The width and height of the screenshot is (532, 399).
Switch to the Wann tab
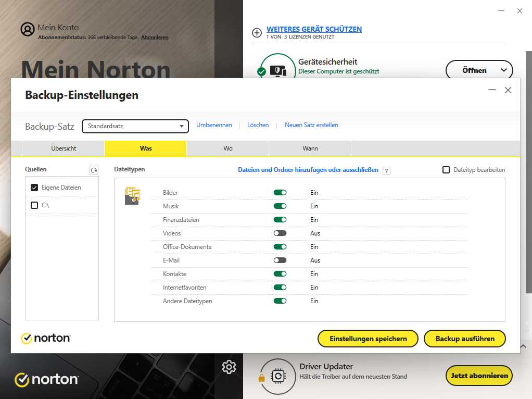tap(310, 148)
